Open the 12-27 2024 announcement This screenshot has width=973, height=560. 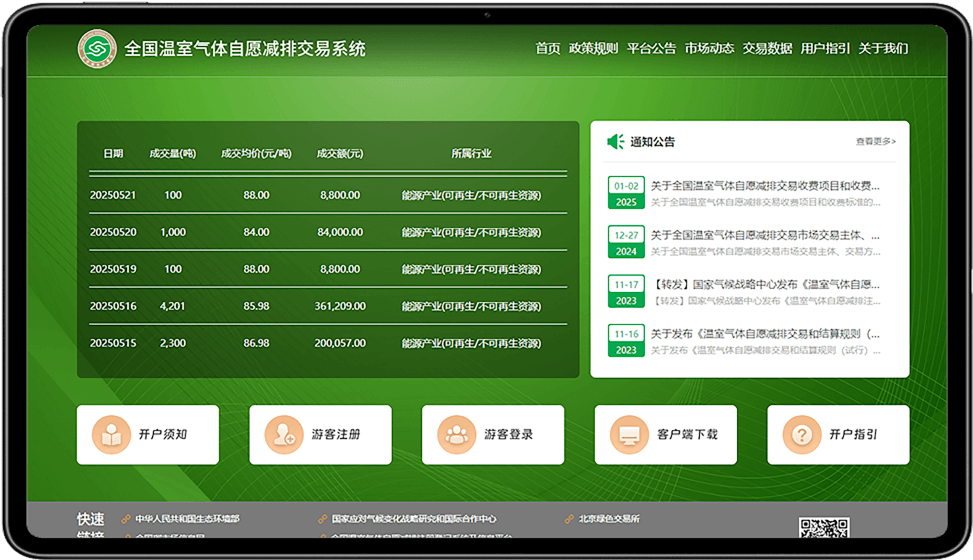point(765,236)
